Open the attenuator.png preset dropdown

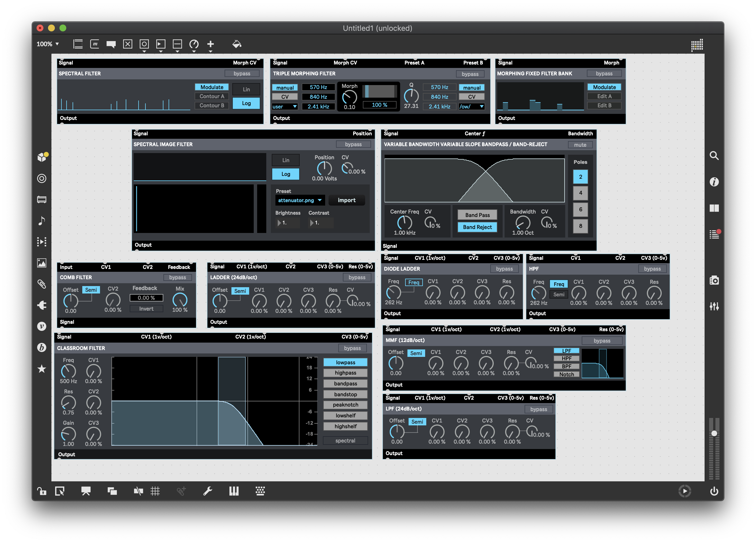pyautogui.click(x=300, y=200)
